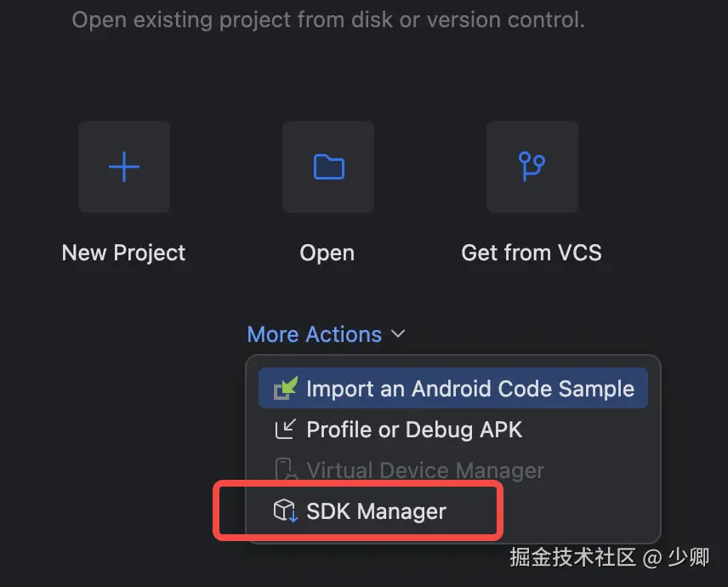Click the 掘金技术社区 watermark text

[573, 558]
